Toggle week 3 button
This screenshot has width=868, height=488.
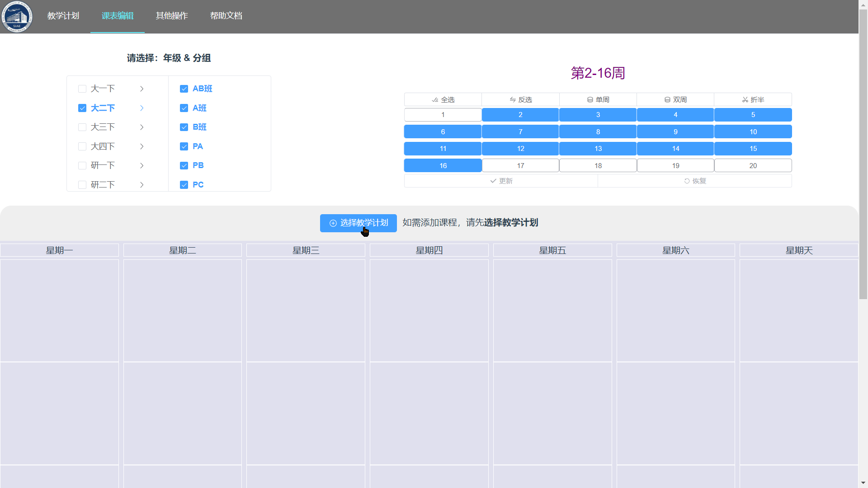(x=598, y=115)
